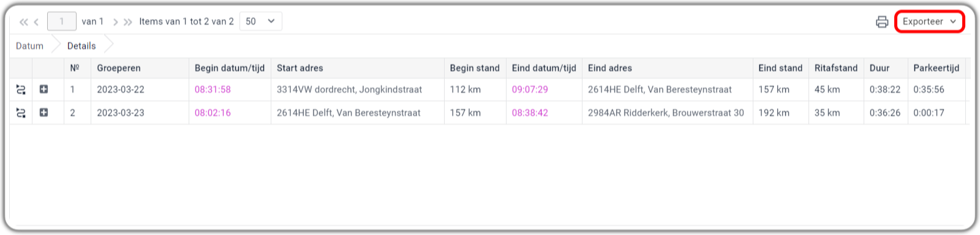Sort by Groeperen column header

point(119,68)
